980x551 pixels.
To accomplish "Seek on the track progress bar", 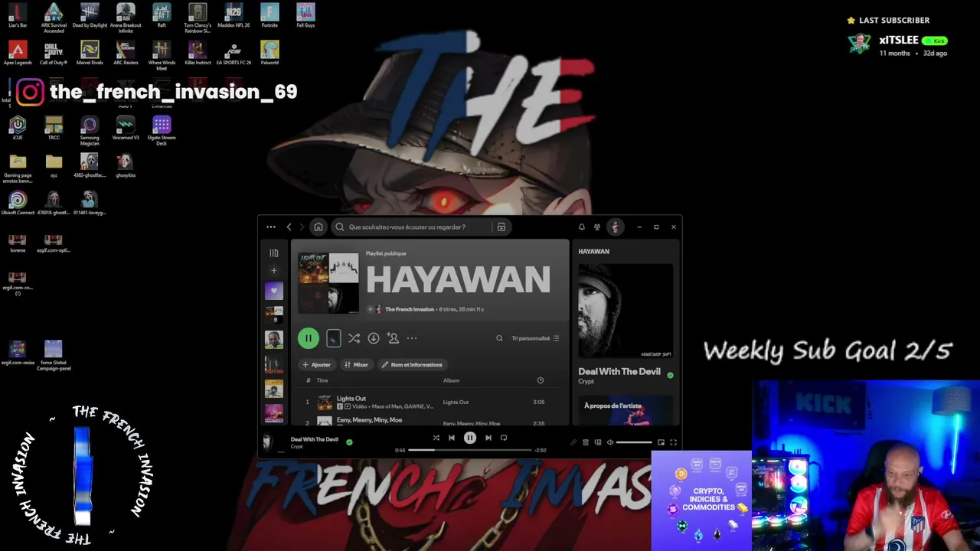I will [469, 450].
